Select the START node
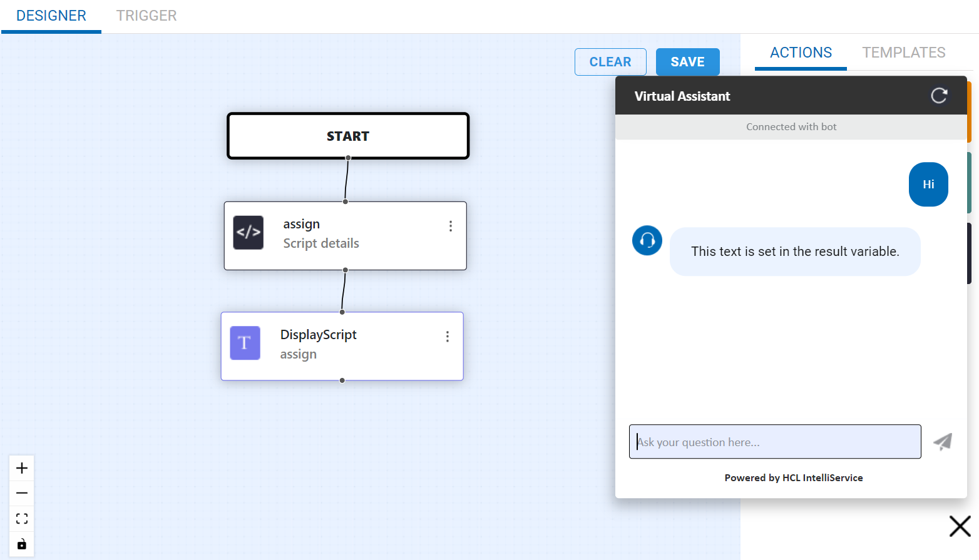This screenshot has height=560, width=979. tap(348, 136)
